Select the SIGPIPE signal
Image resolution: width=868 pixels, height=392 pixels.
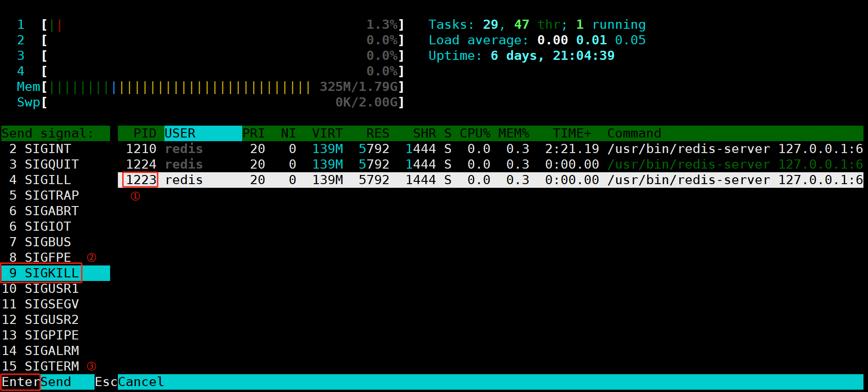tap(55, 335)
